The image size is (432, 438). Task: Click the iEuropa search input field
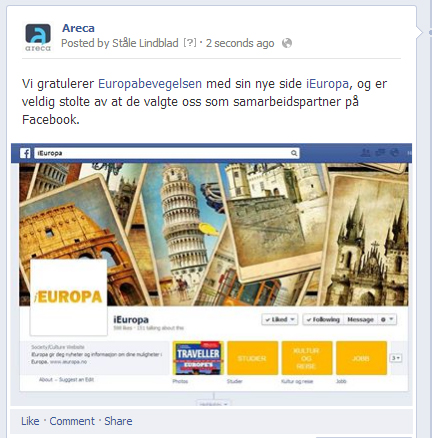[x=167, y=153]
